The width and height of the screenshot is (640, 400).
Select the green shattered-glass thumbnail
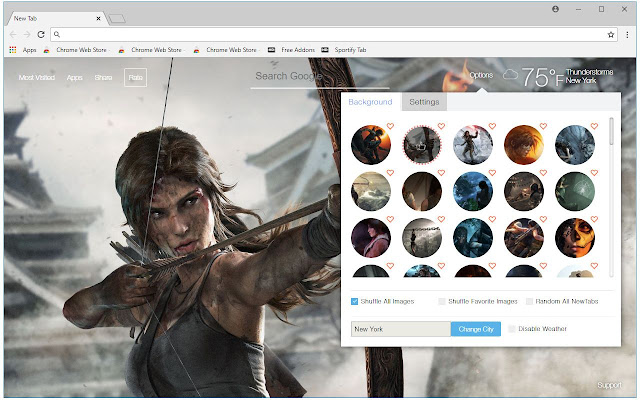[575, 191]
